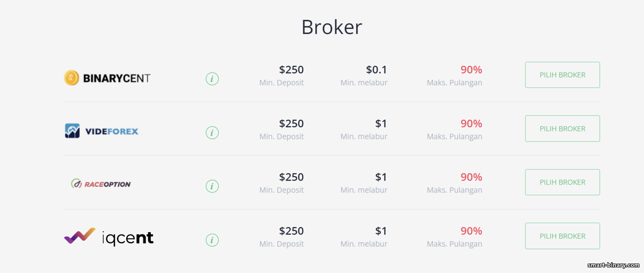
Task: Click the Broker page heading
Action: [332, 27]
